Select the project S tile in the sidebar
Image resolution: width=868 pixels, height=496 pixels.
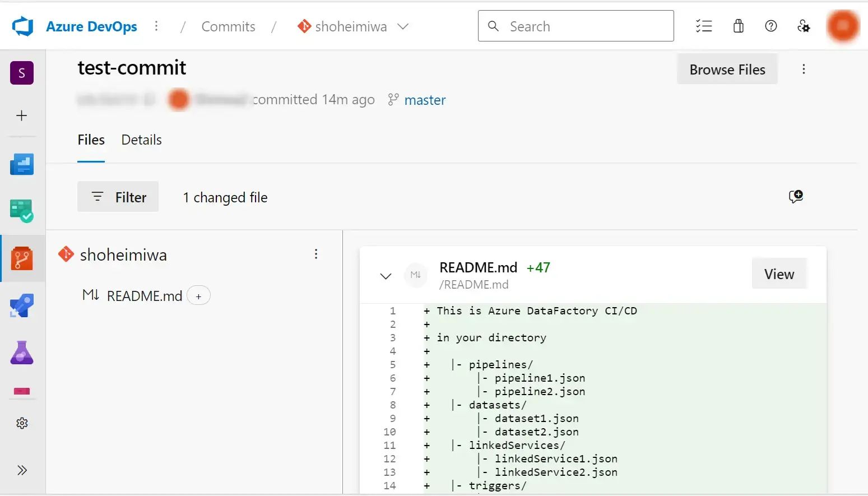(22, 73)
